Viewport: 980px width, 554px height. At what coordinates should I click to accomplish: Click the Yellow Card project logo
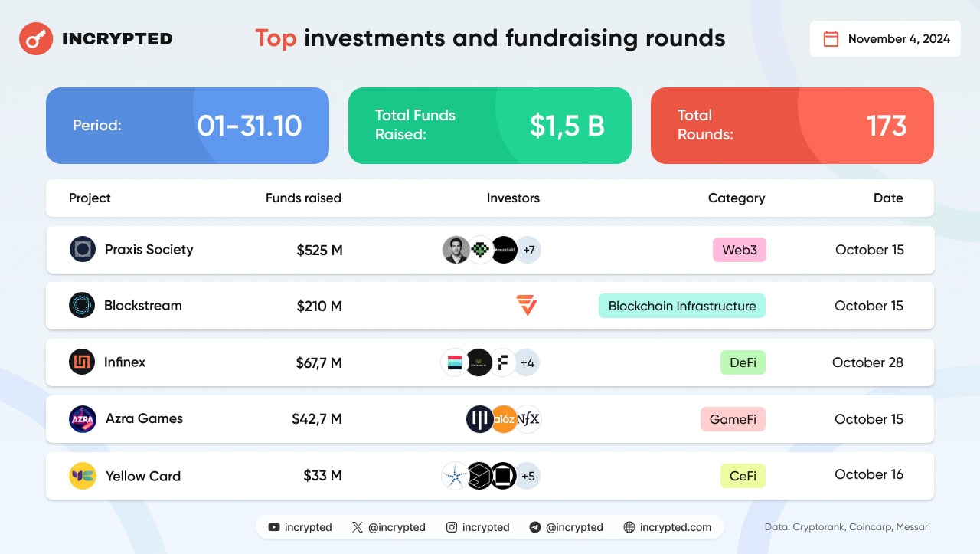click(x=82, y=476)
